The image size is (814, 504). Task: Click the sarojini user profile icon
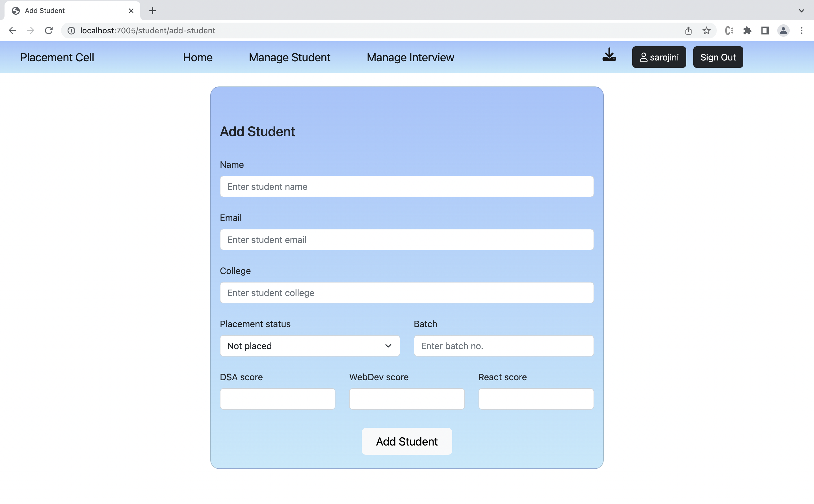point(644,57)
